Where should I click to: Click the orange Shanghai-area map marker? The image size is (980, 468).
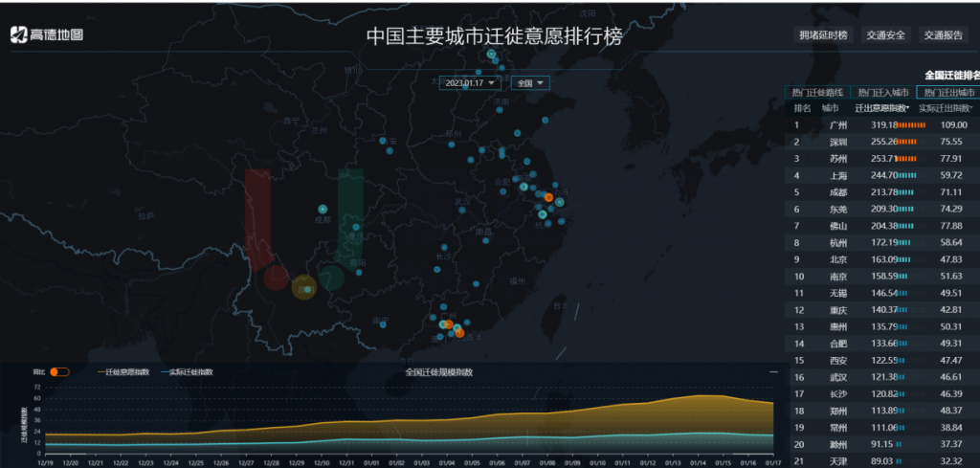click(x=549, y=197)
